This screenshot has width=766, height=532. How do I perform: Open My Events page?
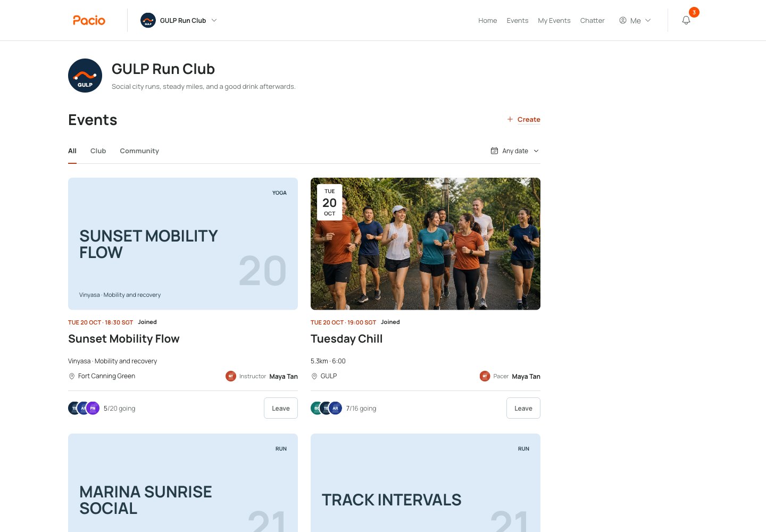(554, 20)
